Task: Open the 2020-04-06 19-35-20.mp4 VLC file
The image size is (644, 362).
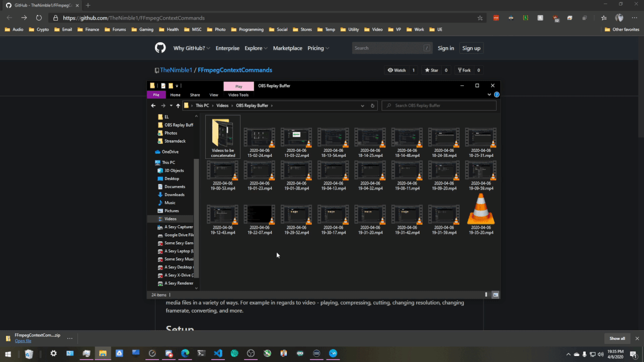Action: coord(480,215)
